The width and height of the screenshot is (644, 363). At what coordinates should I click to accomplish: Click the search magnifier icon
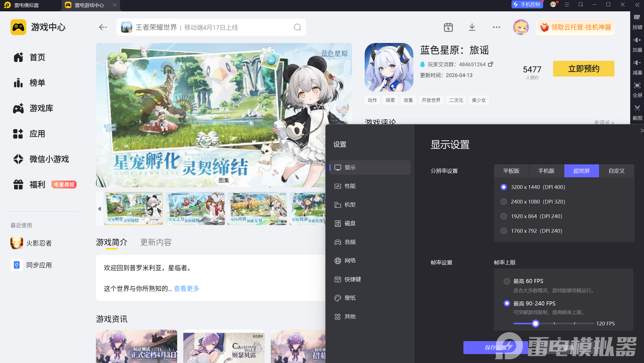point(297,27)
